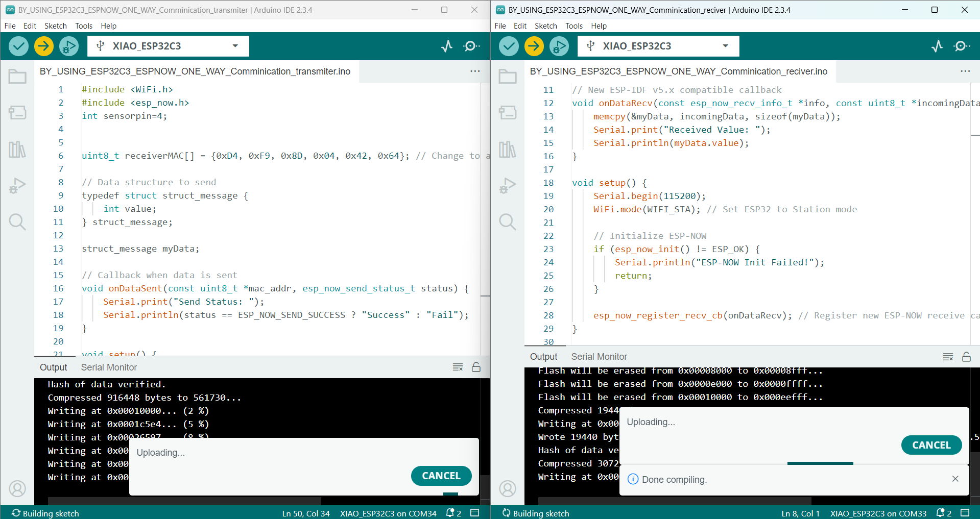Click Building sketch status in transmitter
Screen dimensions: 980x519
pos(45,513)
